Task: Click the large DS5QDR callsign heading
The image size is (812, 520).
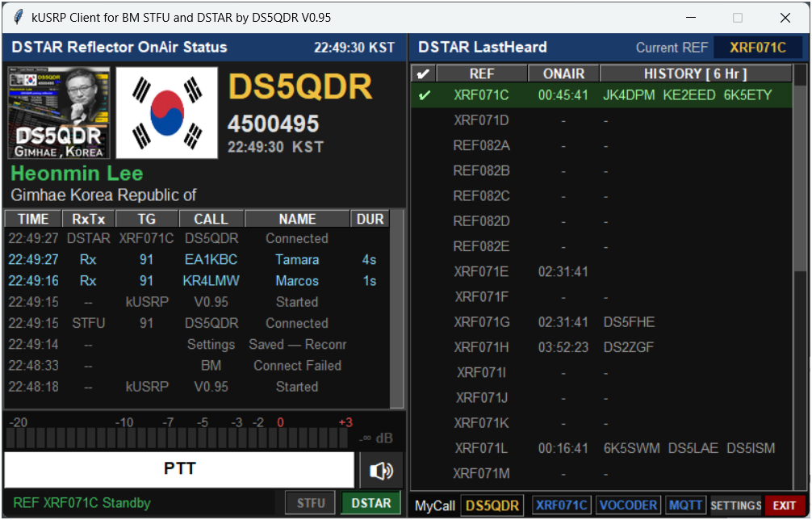Action: 299,86
